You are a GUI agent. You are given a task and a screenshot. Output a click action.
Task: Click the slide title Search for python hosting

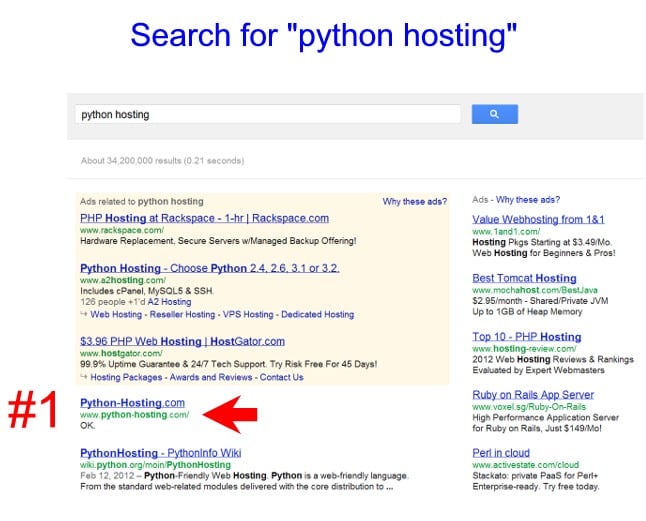pyautogui.click(x=323, y=35)
